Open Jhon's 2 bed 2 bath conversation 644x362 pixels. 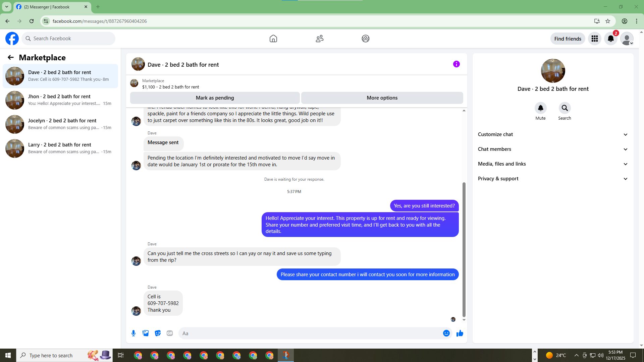pyautogui.click(x=60, y=100)
